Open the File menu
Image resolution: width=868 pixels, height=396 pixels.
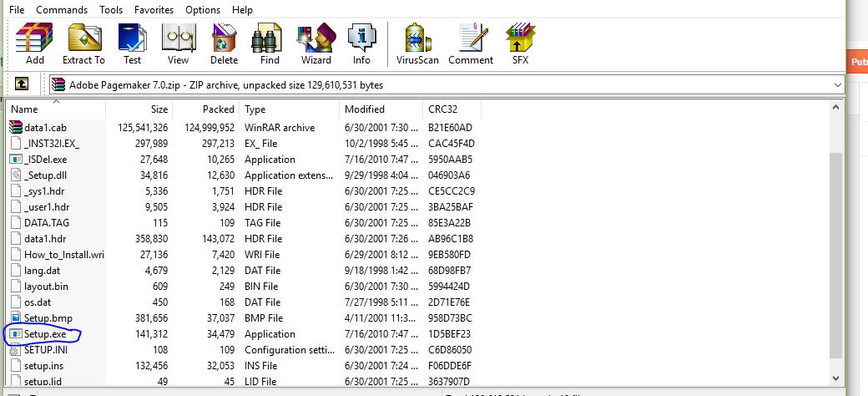pos(17,10)
